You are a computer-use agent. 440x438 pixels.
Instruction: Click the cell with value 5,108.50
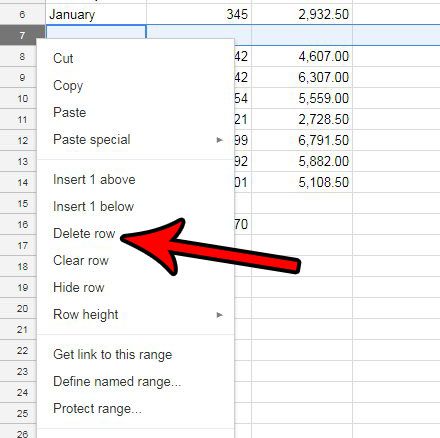pyautogui.click(x=302, y=182)
